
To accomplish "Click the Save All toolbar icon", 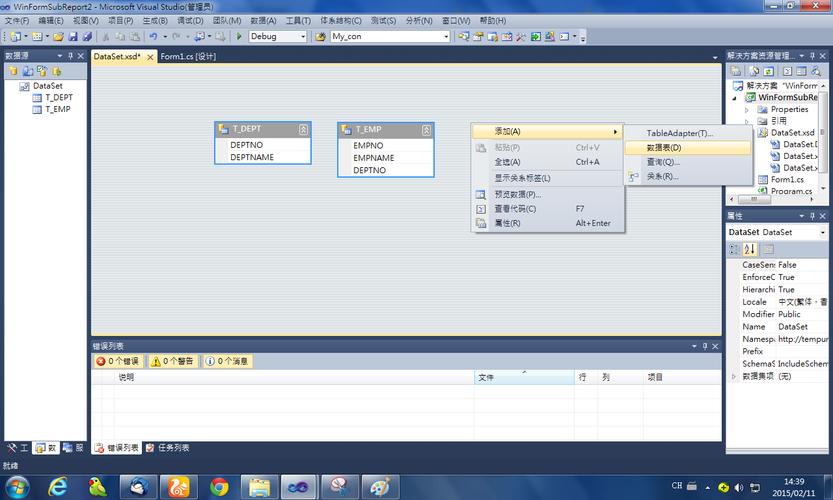I will (87, 37).
